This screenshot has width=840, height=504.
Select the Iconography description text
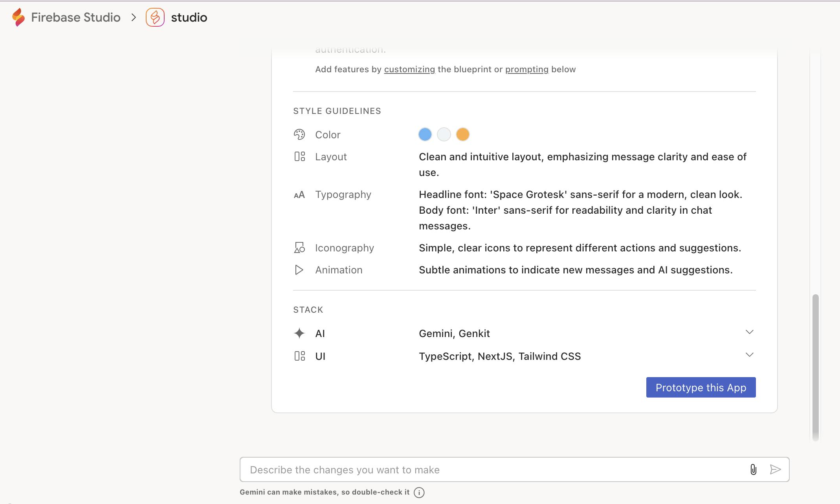(x=580, y=248)
